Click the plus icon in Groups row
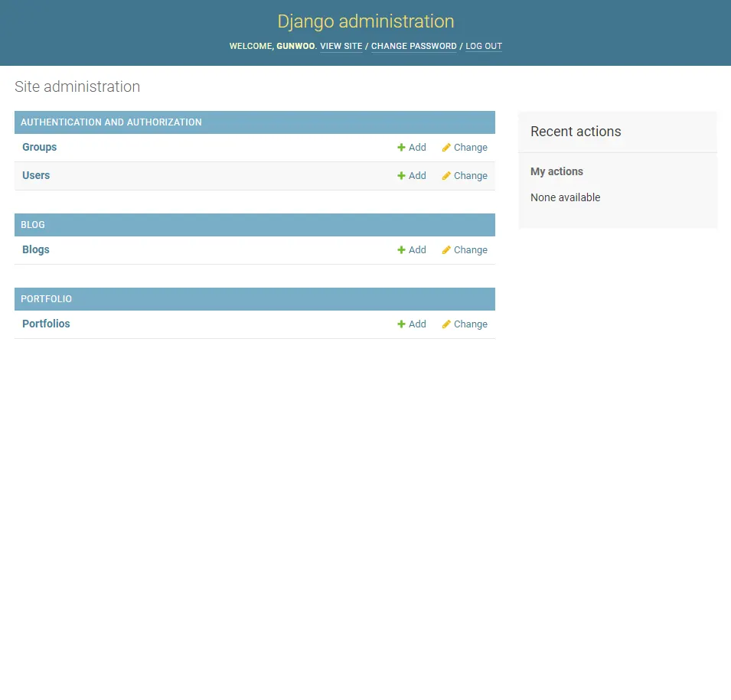Image resolution: width=731 pixels, height=700 pixels. point(401,148)
